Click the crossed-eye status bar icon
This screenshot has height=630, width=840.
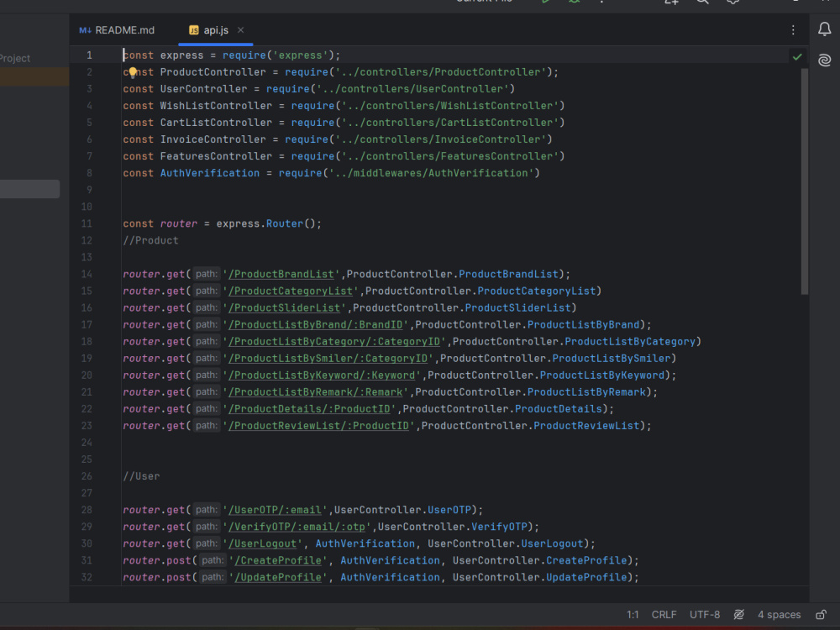click(x=738, y=615)
